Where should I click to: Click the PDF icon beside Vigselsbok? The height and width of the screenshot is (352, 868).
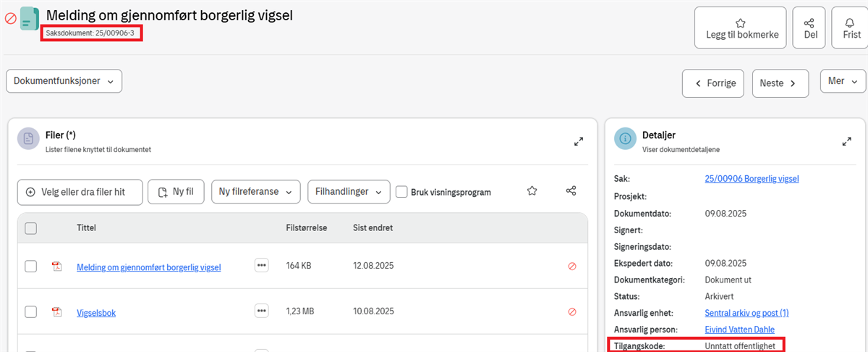[x=56, y=312]
